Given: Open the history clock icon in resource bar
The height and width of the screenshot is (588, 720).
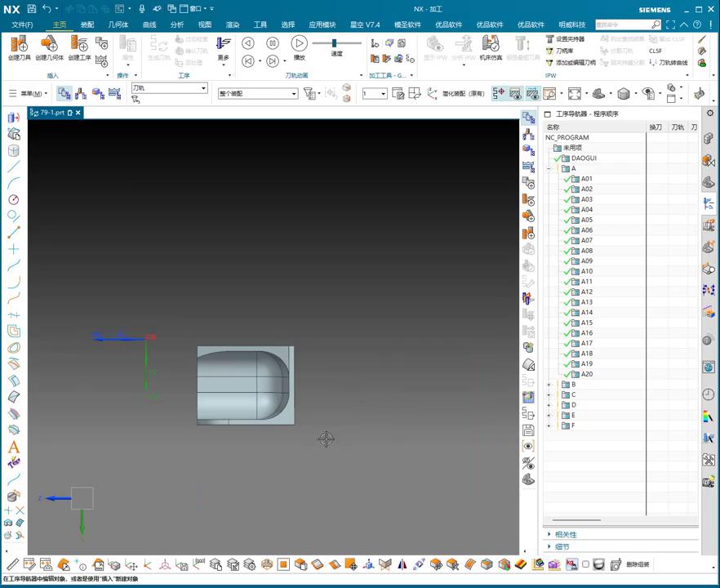Looking at the screenshot, I should coord(708,394).
